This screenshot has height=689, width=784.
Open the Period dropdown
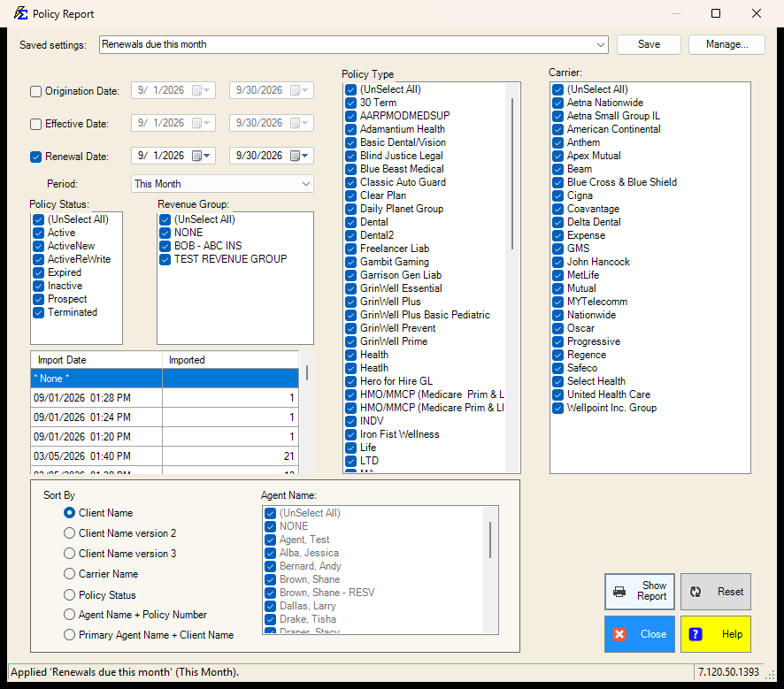tap(306, 184)
